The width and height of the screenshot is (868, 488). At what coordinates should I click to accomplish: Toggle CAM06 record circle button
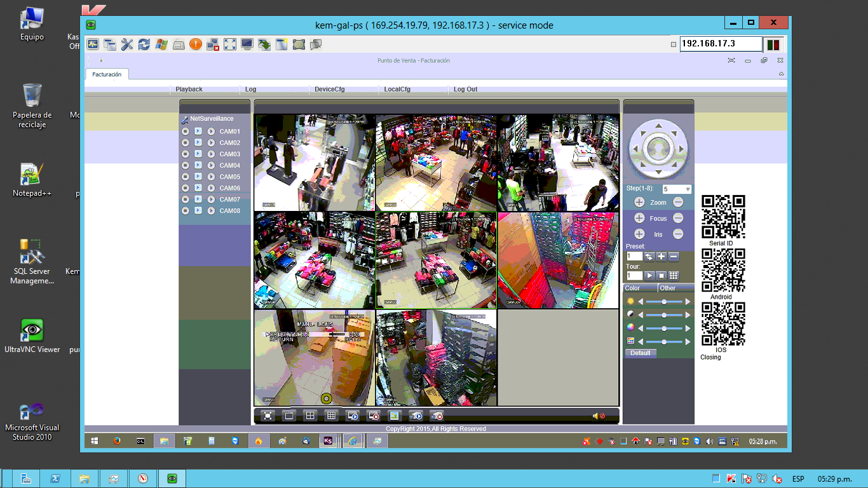(x=185, y=188)
